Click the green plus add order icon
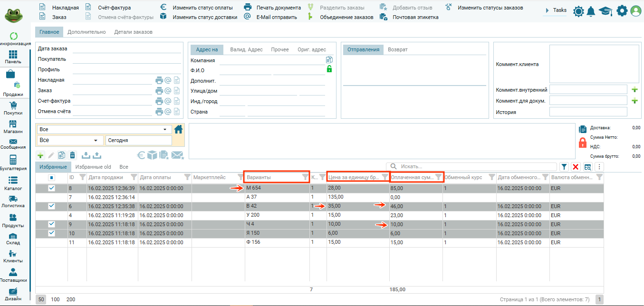The image size is (644, 306). pyautogui.click(x=40, y=155)
